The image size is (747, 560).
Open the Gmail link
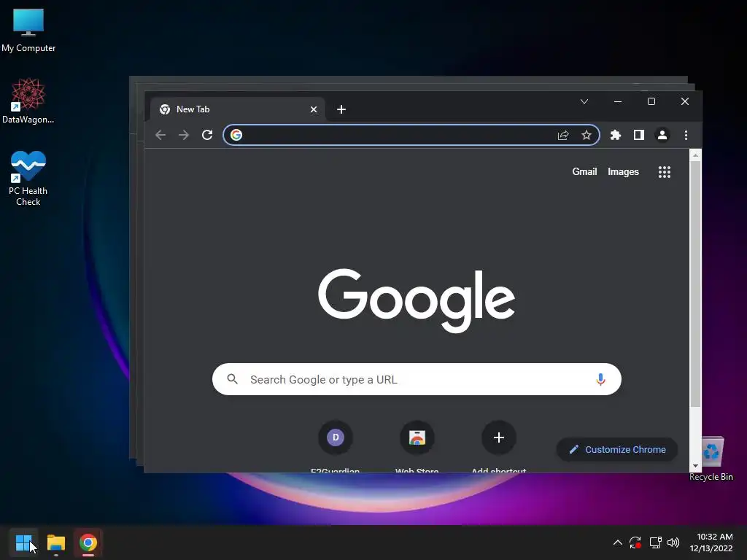[x=584, y=172]
